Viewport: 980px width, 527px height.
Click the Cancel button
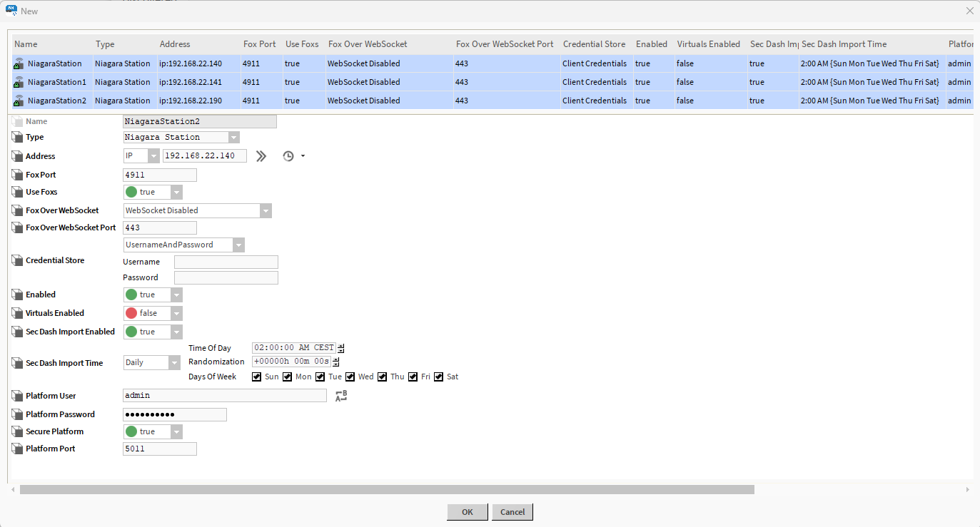tap(512, 512)
